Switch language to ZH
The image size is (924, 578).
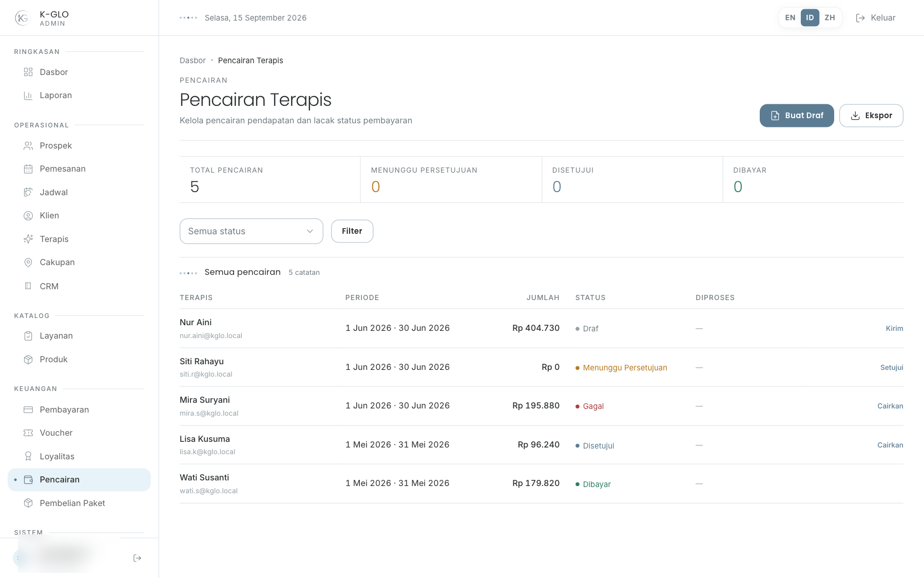pyautogui.click(x=830, y=17)
